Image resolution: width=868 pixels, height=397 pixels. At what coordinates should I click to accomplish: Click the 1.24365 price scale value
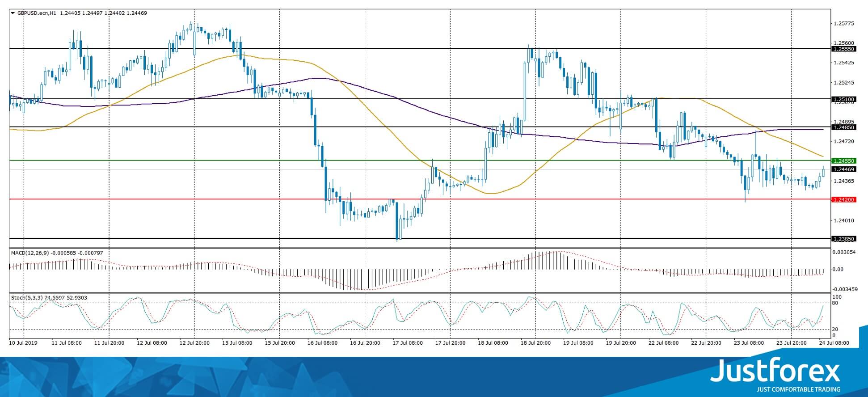(844, 181)
